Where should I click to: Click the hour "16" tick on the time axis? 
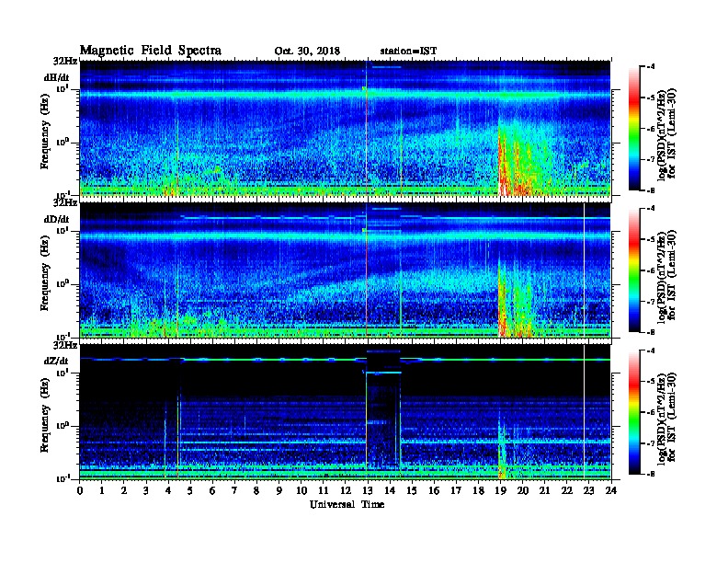(434, 490)
